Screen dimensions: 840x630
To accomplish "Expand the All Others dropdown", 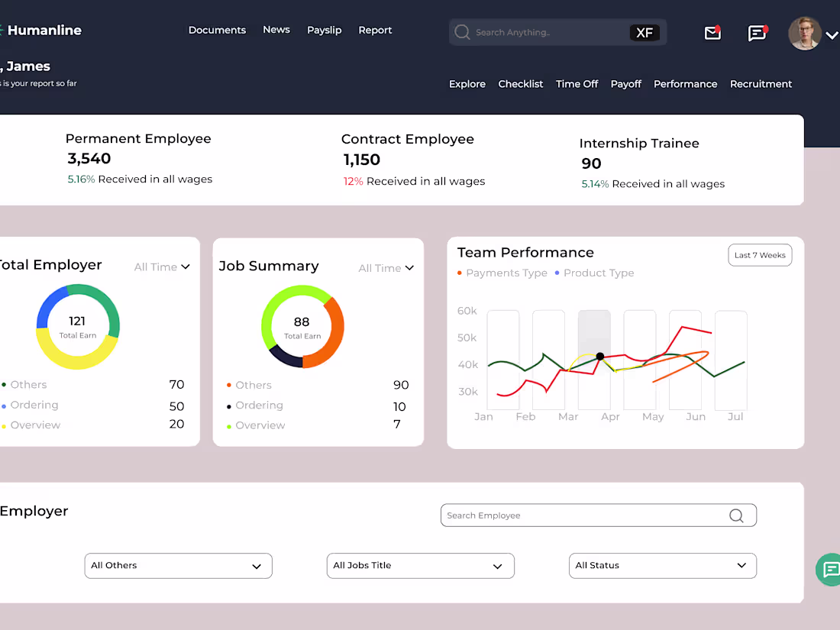I will pyautogui.click(x=179, y=566).
